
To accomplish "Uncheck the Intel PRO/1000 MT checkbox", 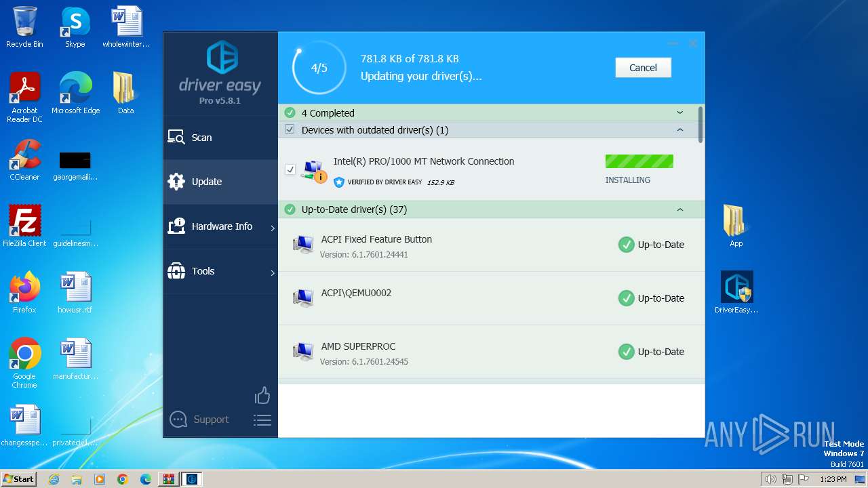I will click(290, 169).
